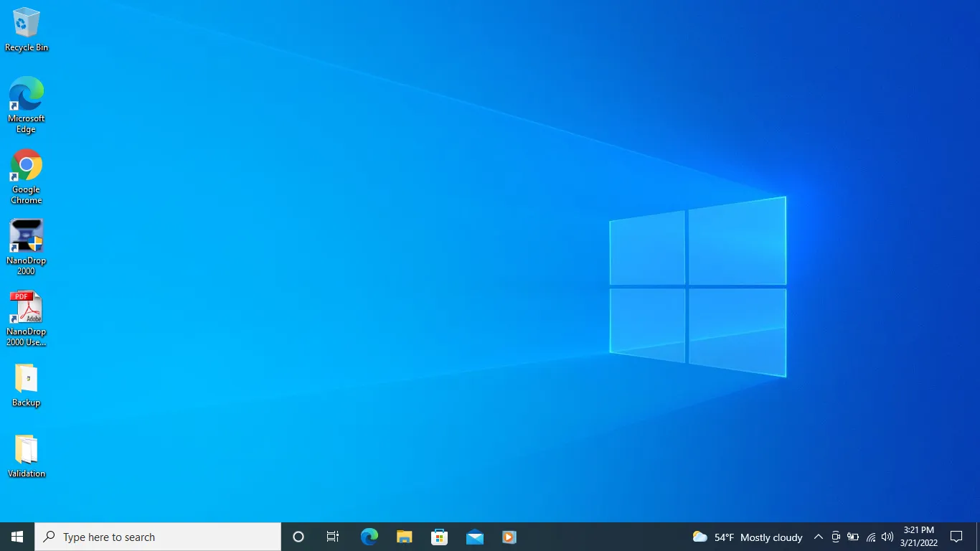Open Task View from the taskbar
This screenshot has width=980, height=551.
[x=333, y=537]
